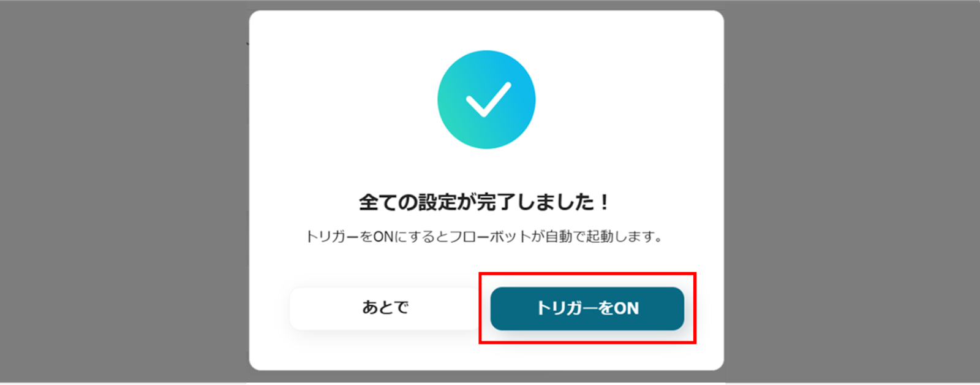Choose あとで to postpone activation
Image resolution: width=980 pixels, height=385 pixels.
coord(385,308)
